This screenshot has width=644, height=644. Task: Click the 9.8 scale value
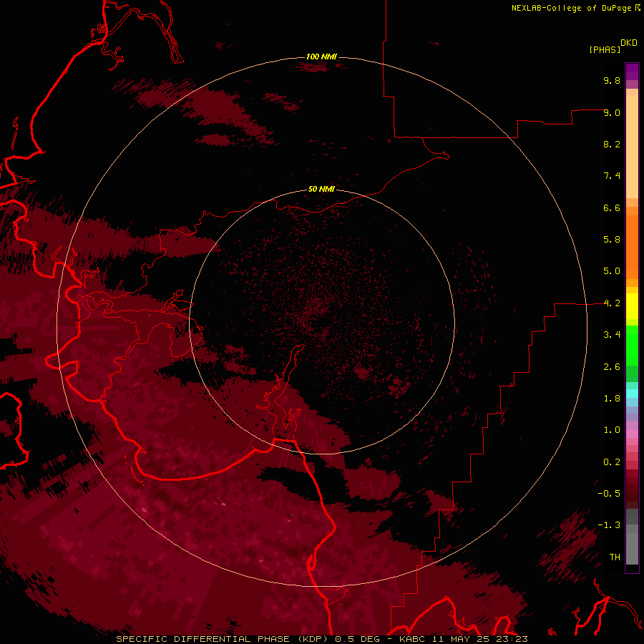(x=612, y=80)
